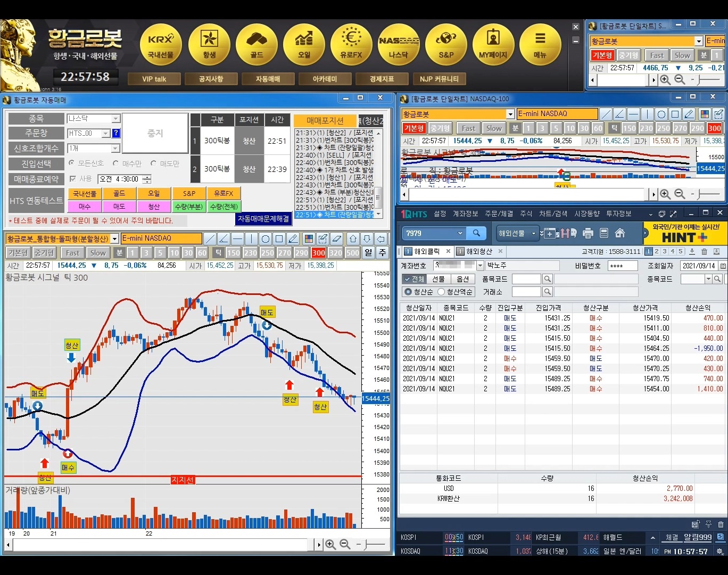The width and height of the screenshot is (728, 575).
Task: Click blue help question mark beside 주문창
Action: pyautogui.click(x=116, y=133)
